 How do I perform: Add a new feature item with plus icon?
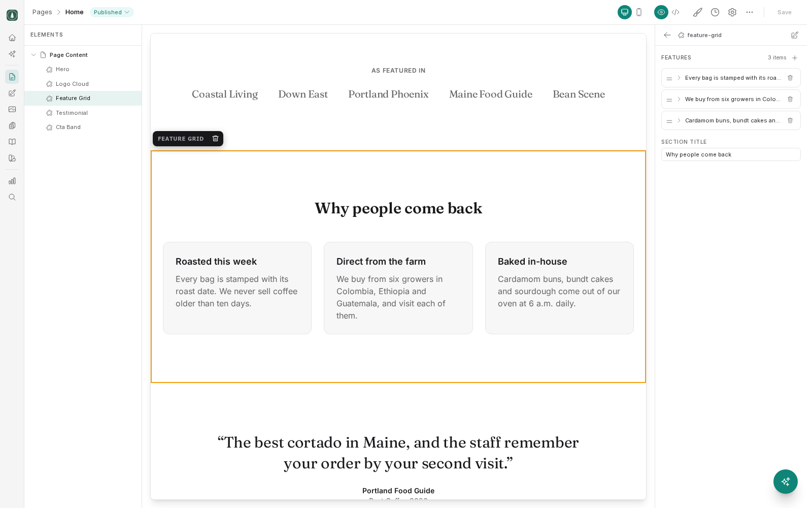tap(795, 58)
